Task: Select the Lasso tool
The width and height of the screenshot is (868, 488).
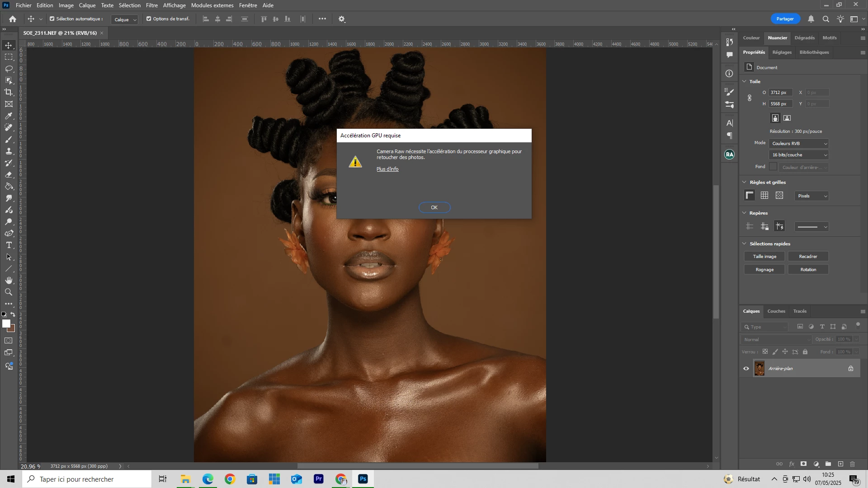Action: click(9, 69)
